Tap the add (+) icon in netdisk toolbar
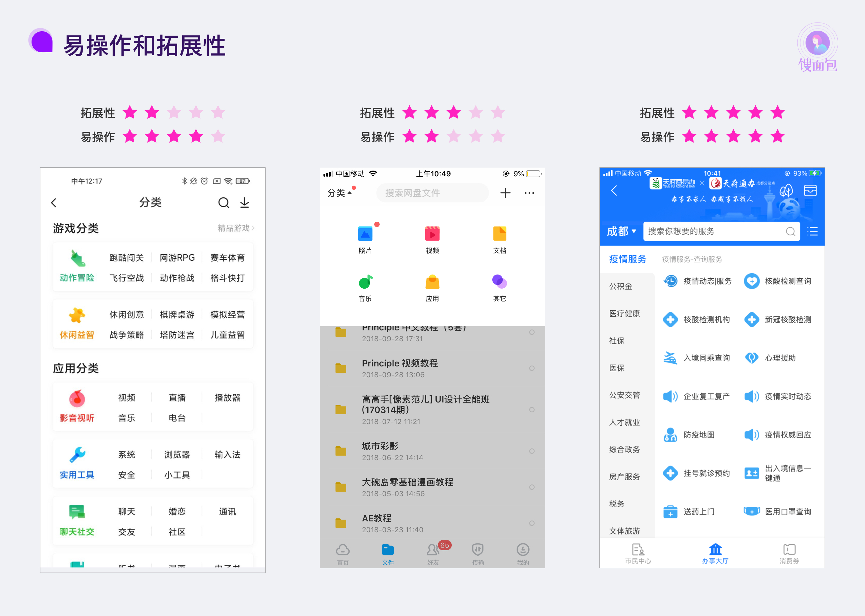The image size is (865, 616). pos(505,193)
